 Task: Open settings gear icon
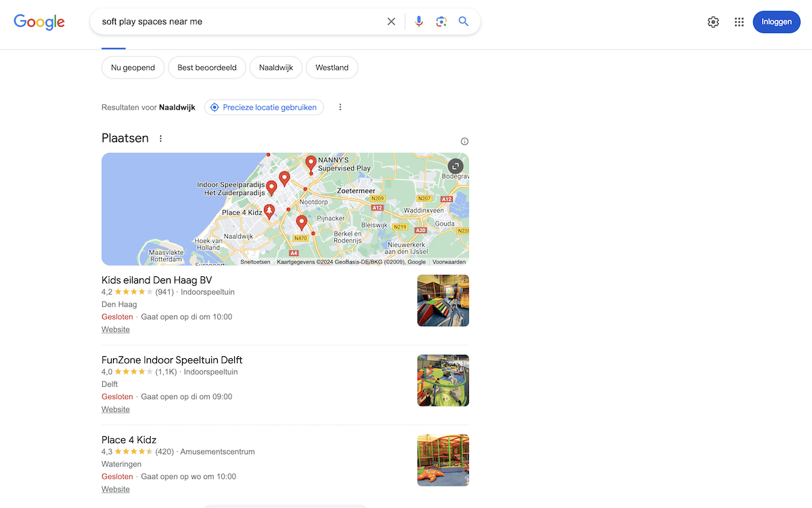pos(713,22)
